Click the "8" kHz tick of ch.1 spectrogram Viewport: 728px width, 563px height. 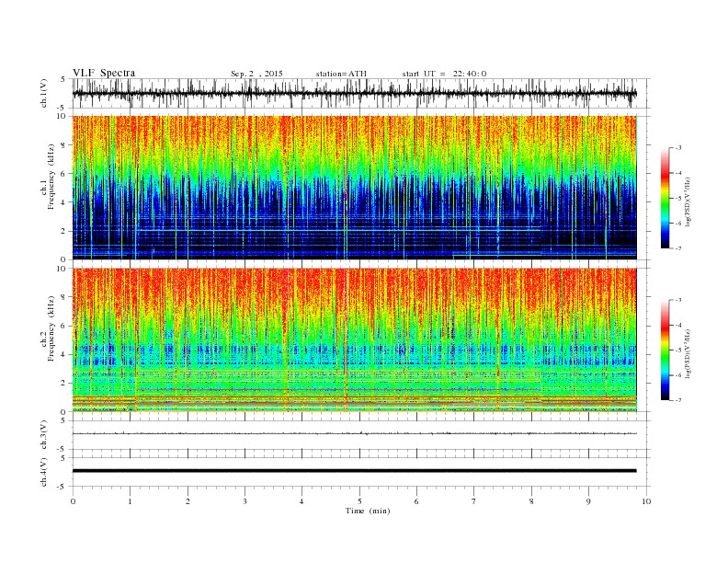tap(64, 145)
